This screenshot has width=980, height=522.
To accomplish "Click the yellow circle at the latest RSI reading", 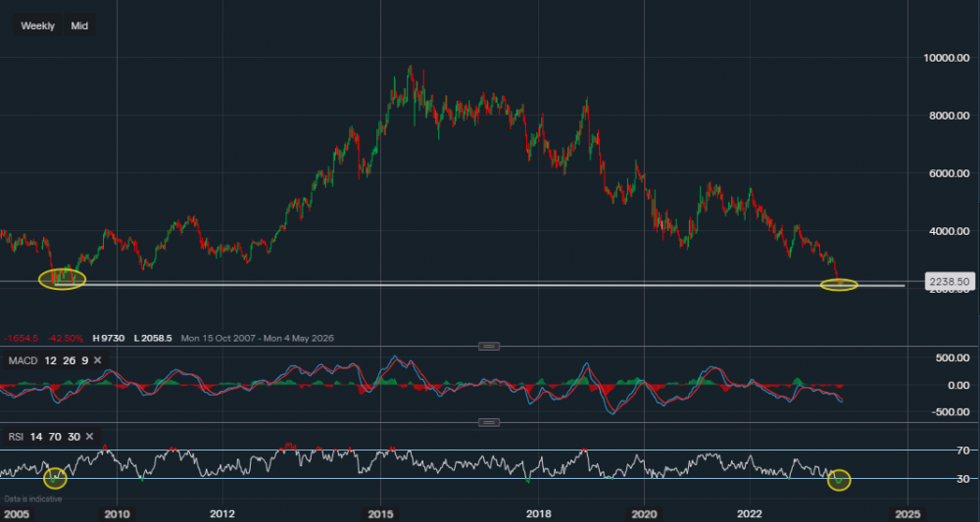I will 840,480.
